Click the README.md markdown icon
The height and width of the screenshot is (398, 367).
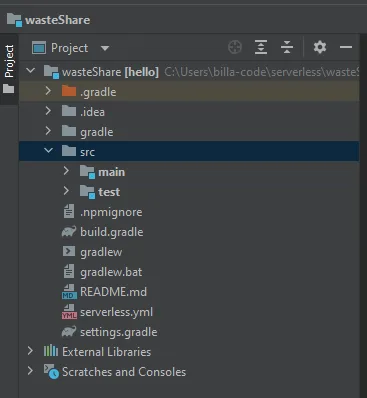click(69, 292)
